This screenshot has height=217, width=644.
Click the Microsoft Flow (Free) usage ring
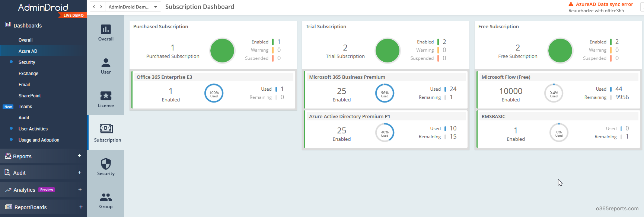[554, 93]
